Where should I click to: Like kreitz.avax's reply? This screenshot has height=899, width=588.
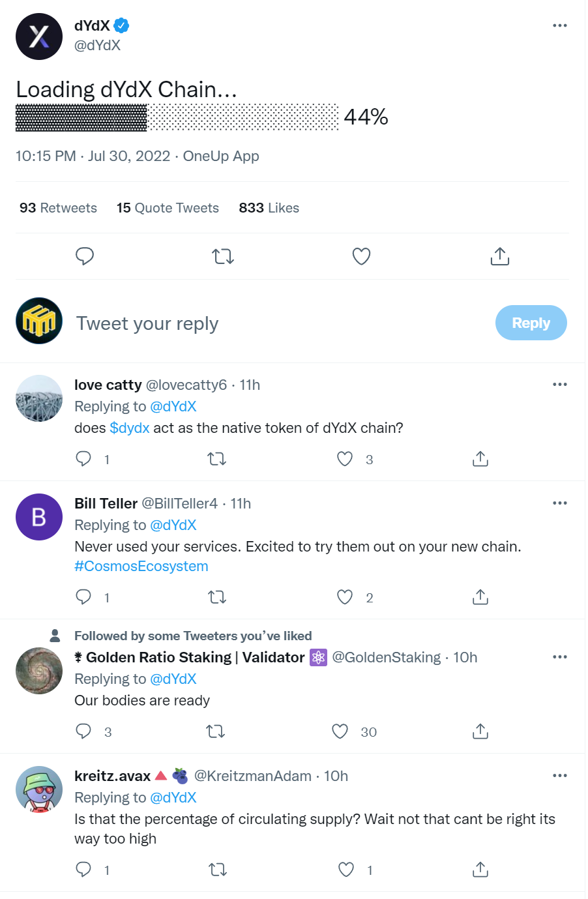click(346, 869)
